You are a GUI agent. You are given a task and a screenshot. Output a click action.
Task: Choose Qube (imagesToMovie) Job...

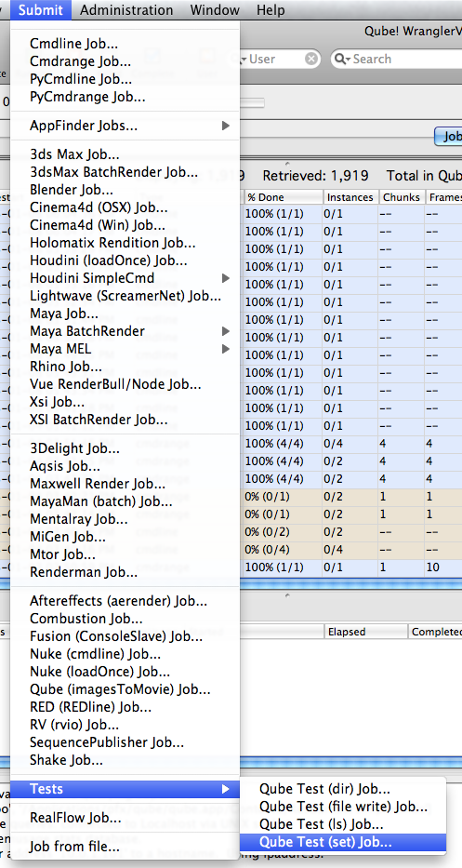125,689
